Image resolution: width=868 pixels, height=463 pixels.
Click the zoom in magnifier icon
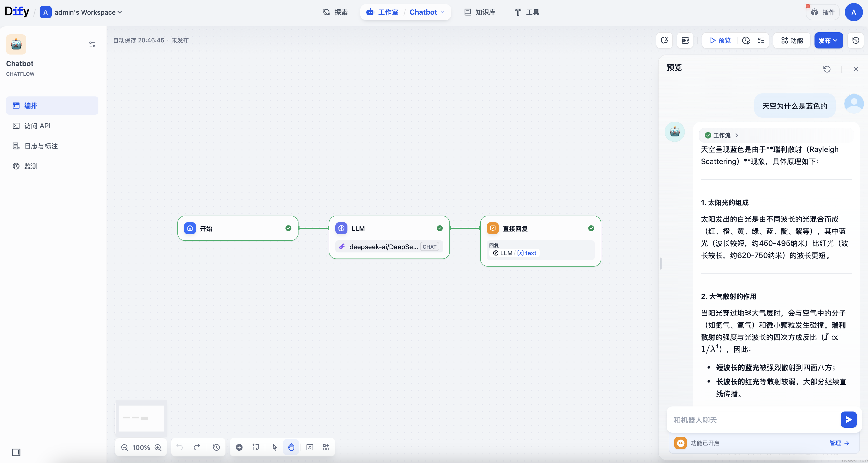(158, 447)
